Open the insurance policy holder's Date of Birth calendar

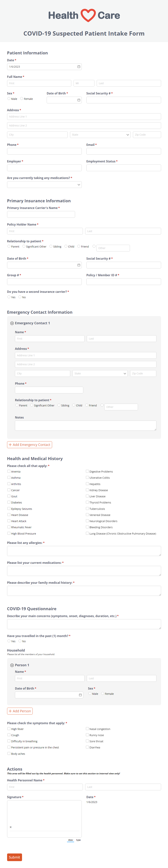click(79, 265)
